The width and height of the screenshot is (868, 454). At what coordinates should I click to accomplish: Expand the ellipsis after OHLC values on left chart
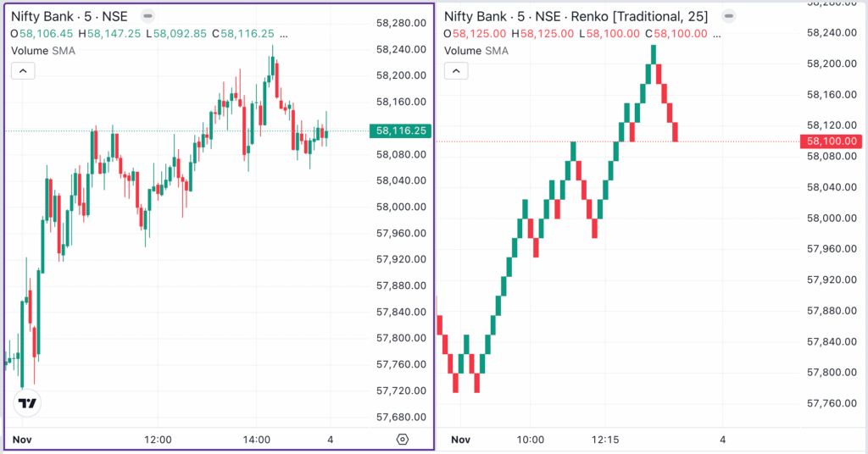[283, 34]
